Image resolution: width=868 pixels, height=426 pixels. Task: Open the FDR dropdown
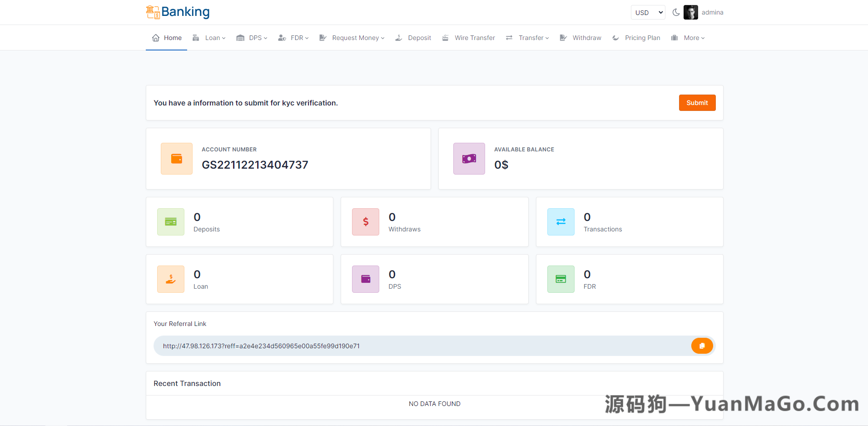click(297, 38)
